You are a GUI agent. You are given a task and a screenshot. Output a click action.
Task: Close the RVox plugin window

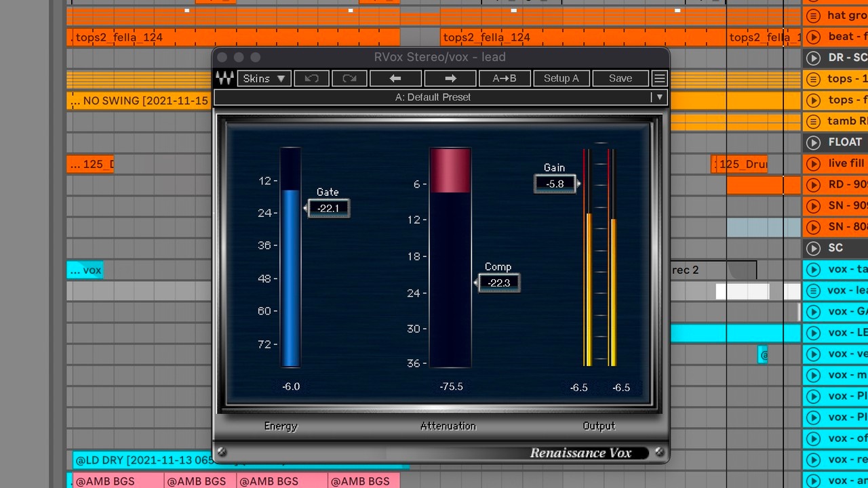[x=223, y=58]
